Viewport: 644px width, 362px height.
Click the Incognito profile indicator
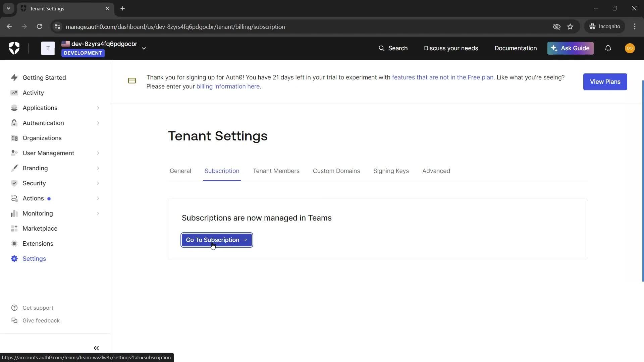point(605,26)
